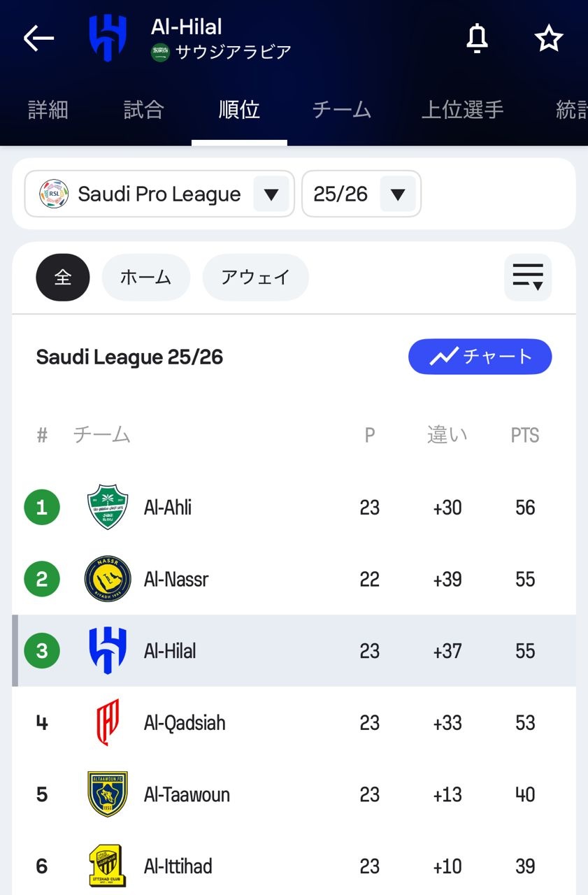The image size is (588, 895).
Task: Tap the Al-Ahli club crest
Action: (108, 507)
